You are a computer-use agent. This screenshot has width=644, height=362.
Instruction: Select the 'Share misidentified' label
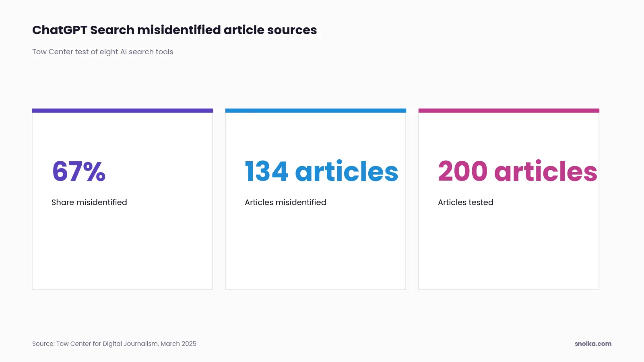click(x=89, y=202)
